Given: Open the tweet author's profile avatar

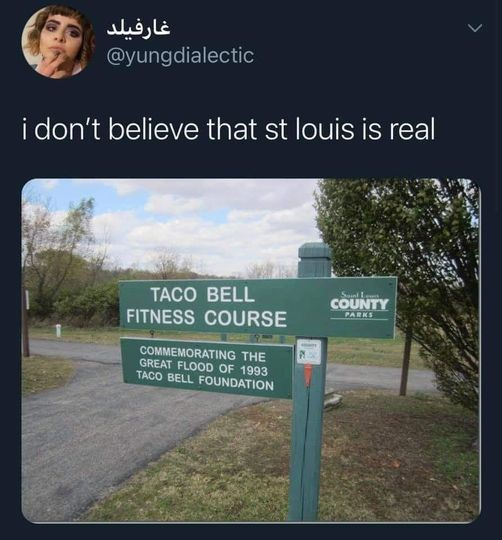Looking at the screenshot, I should click(x=58, y=42).
